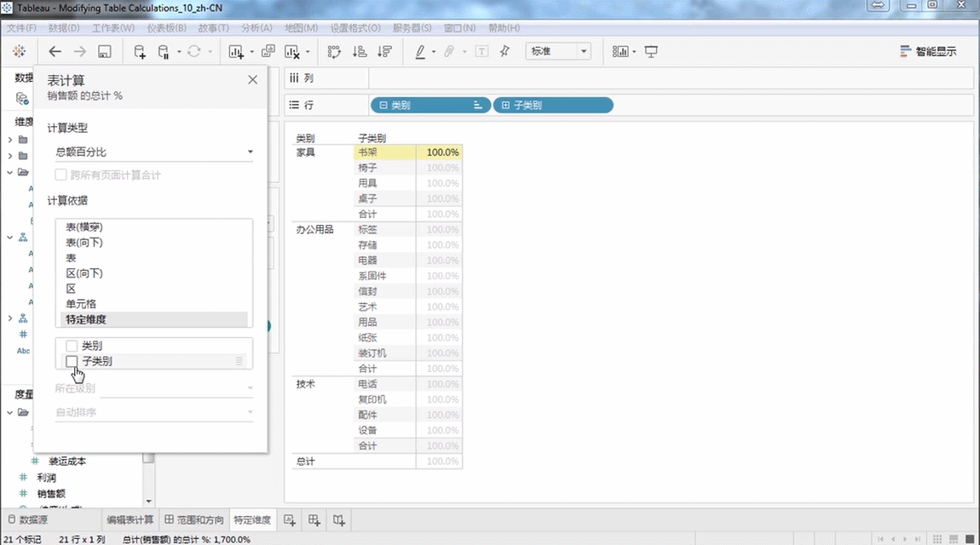980x545 pixels.
Task: Close the 表计算 dialog
Action: [252, 80]
